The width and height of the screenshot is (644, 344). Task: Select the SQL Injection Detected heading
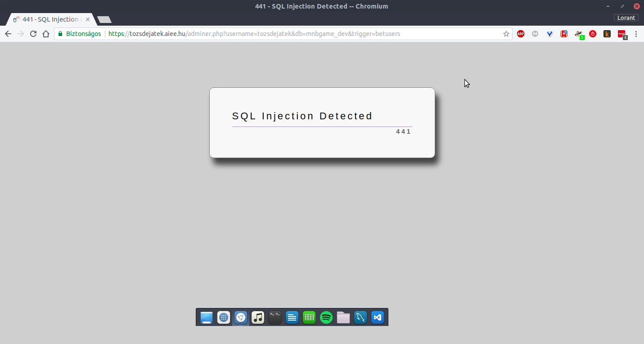pos(302,116)
